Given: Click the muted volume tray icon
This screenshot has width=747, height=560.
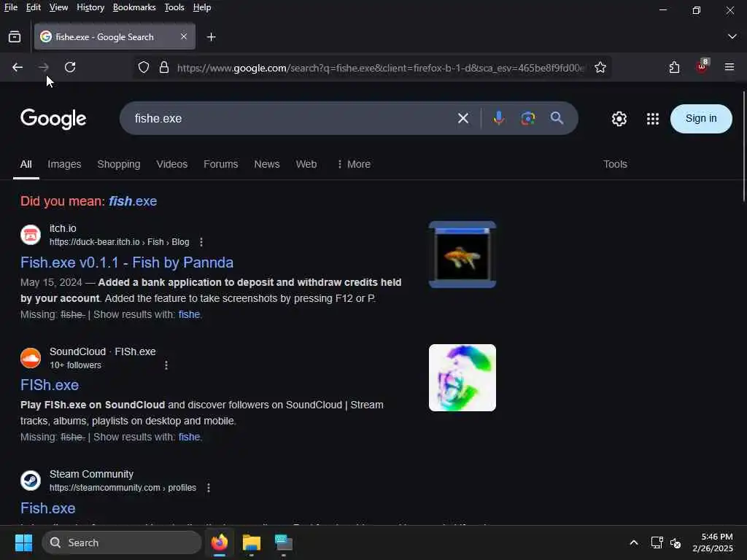Looking at the screenshot, I should click(675, 542).
